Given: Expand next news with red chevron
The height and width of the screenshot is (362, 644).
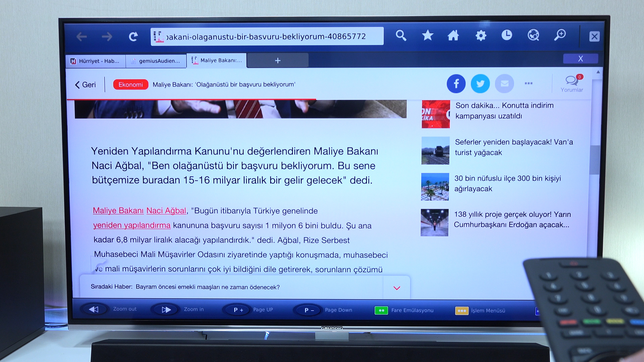Looking at the screenshot, I should pos(397,288).
